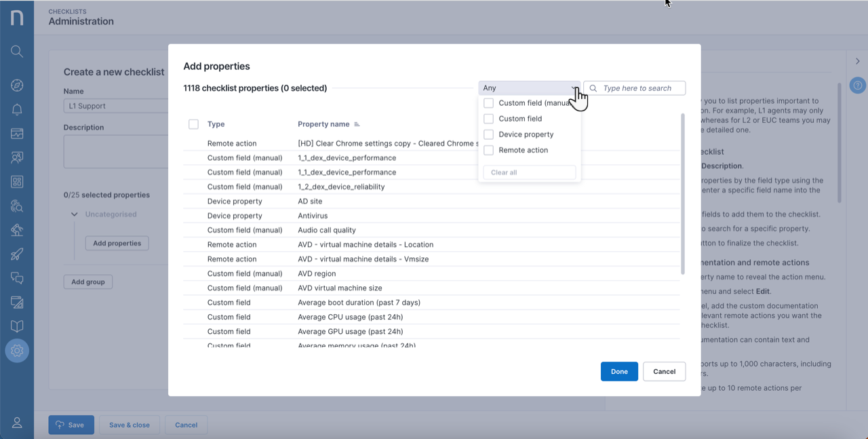
Task: Tick the Device property filter checkbox
Action: (488, 134)
